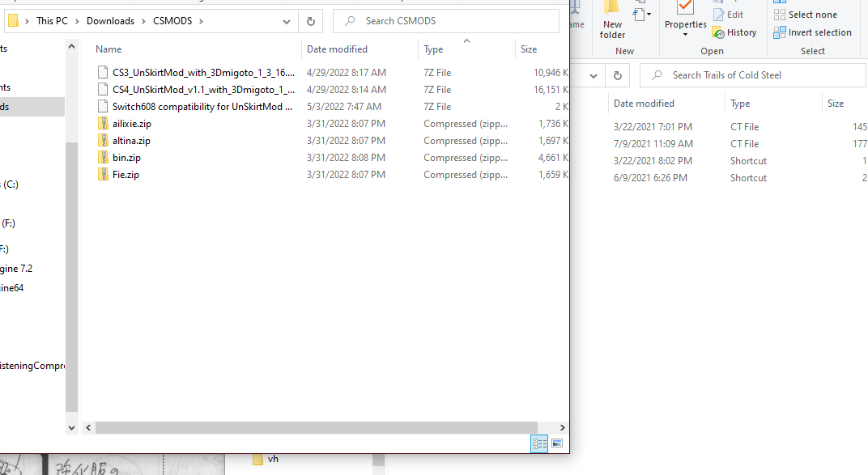The image size is (868, 475).
Task: Click Select none in ribbon
Action: click(x=806, y=15)
